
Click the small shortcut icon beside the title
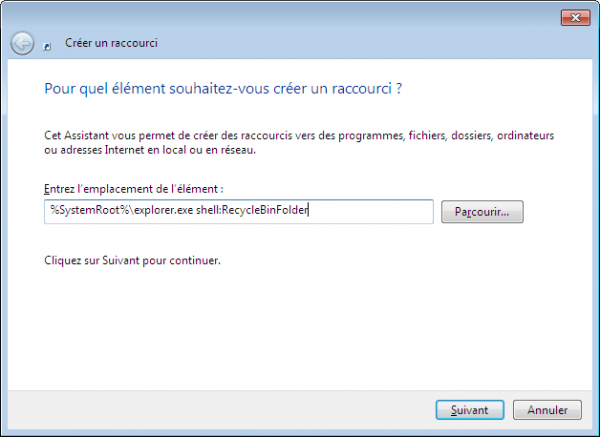47,47
